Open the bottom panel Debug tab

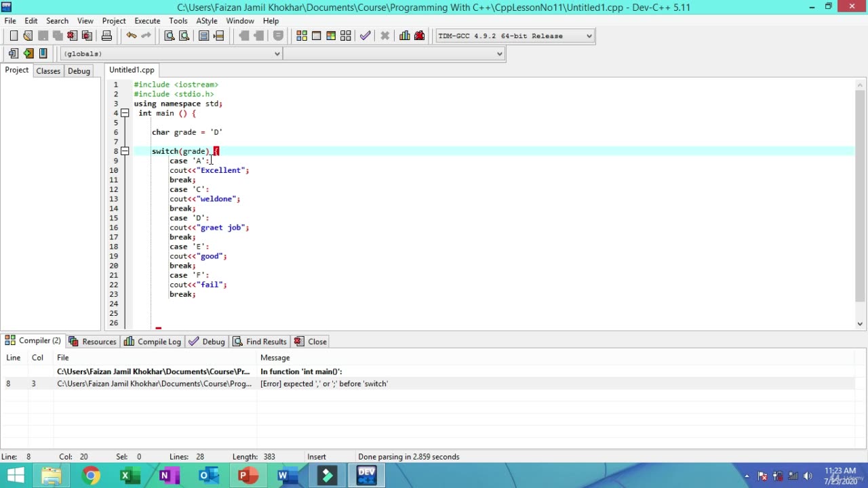207,342
